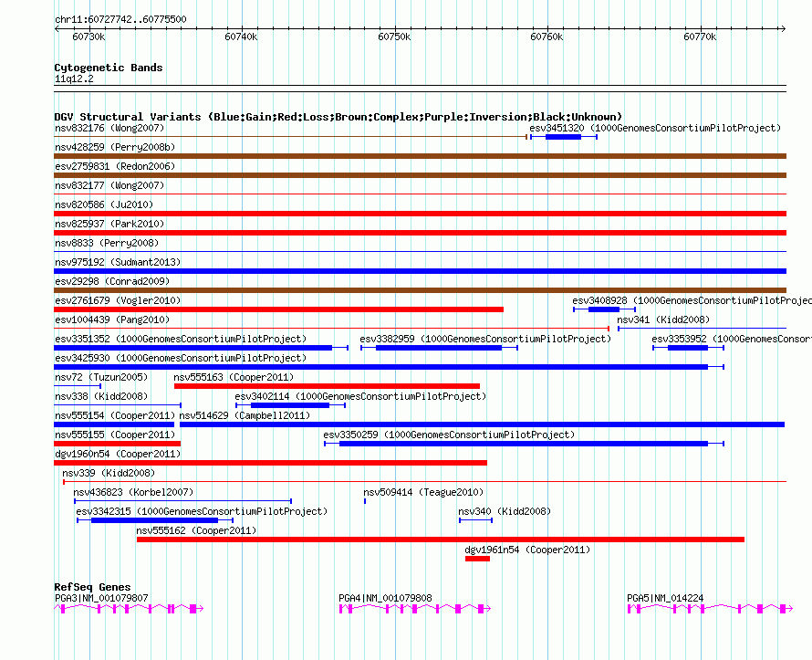Image resolution: width=812 pixels, height=660 pixels.
Task: Click the PGA5 magenta gene model glyph
Action: pos(710,609)
